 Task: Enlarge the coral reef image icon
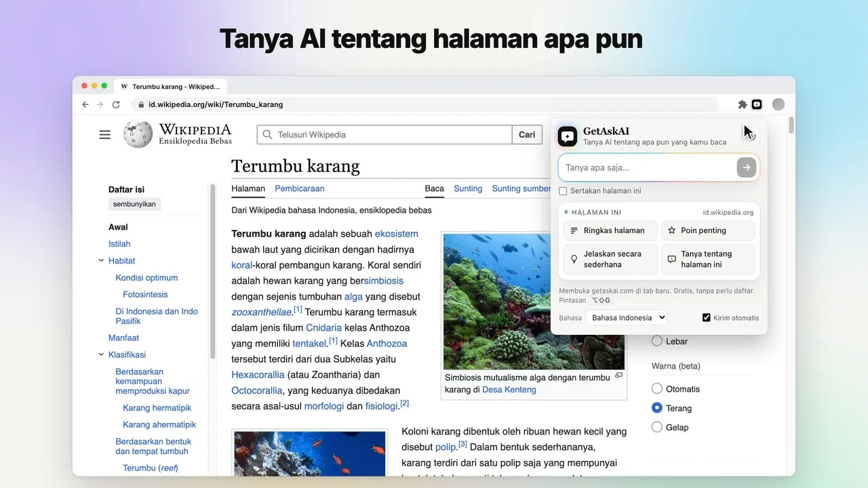pyautogui.click(x=618, y=375)
